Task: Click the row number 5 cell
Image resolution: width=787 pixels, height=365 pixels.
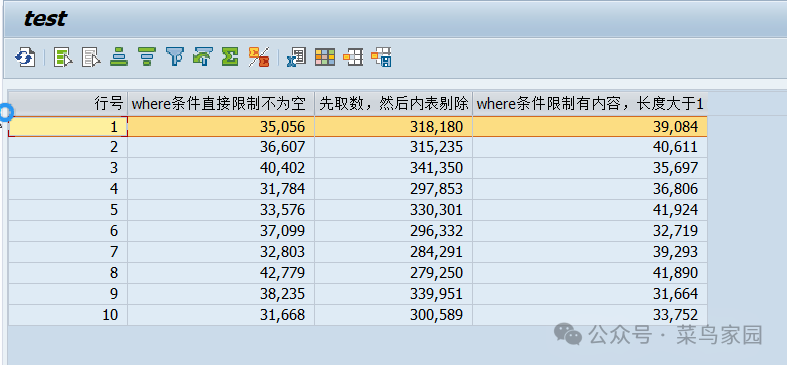Action: 68,210
